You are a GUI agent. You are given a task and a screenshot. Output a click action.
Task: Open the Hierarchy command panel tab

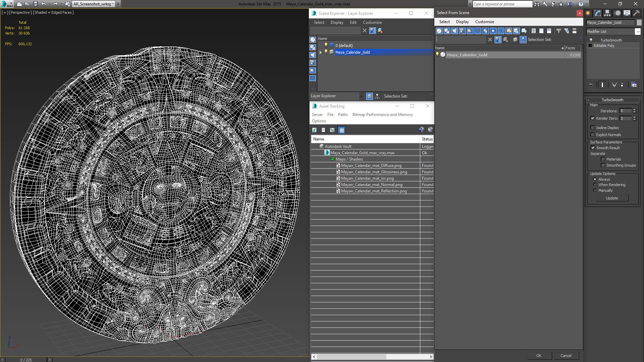pos(607,13)
